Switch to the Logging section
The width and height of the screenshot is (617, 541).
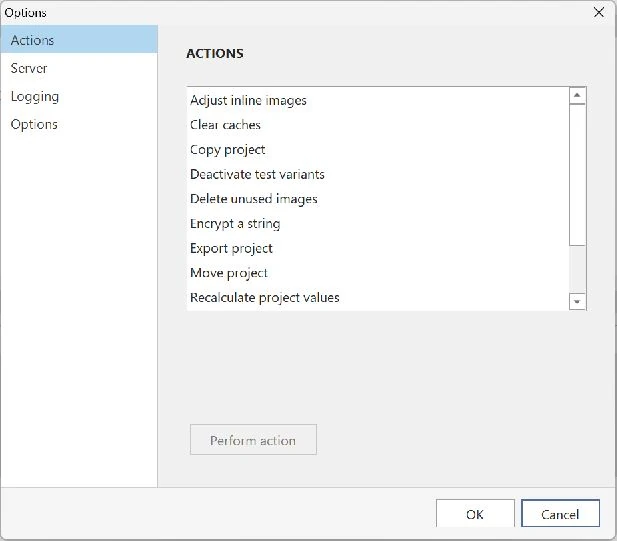(x=79, y=96)
